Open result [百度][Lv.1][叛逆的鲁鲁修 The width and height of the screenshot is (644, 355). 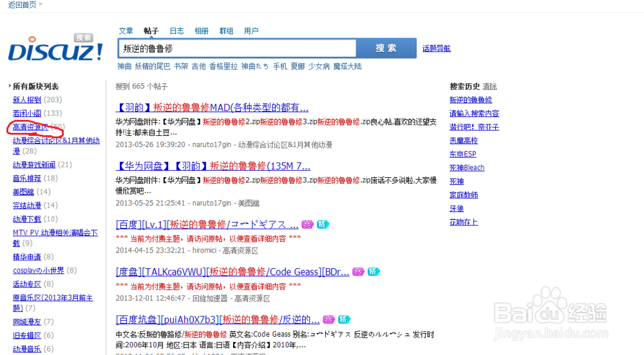(x=207, y=224)
